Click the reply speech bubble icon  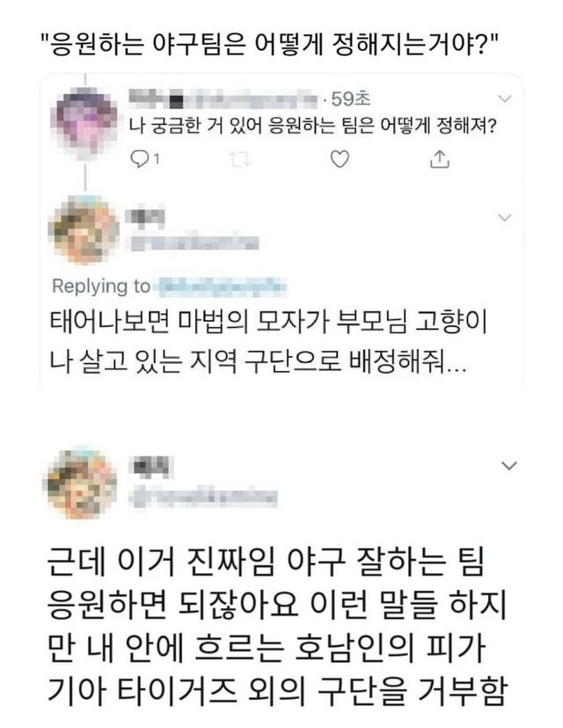point(139,159)
